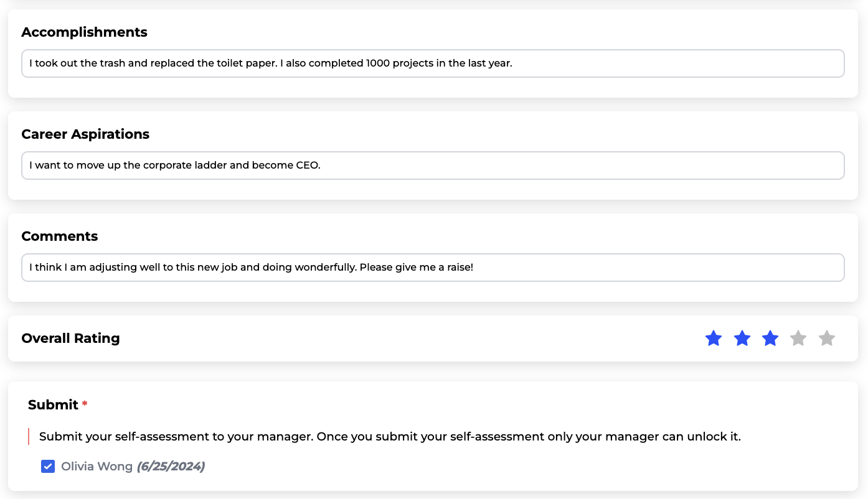The image size is (868, 499).
Task: Click the second rating star
Action: coord(742,338)
